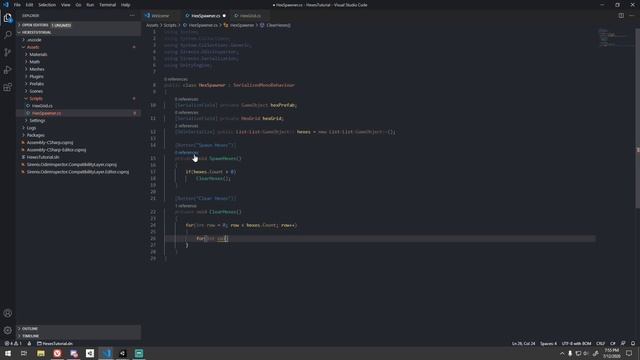Screen dimensions: 640x360
Task: Open the Search view in activity bar
Action: pos(8,35)
